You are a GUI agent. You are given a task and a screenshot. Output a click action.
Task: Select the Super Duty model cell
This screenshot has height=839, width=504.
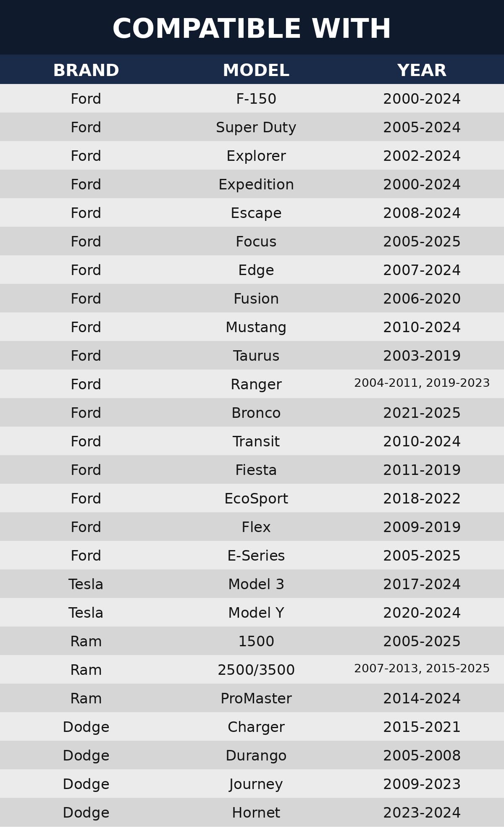coord(256,128)
